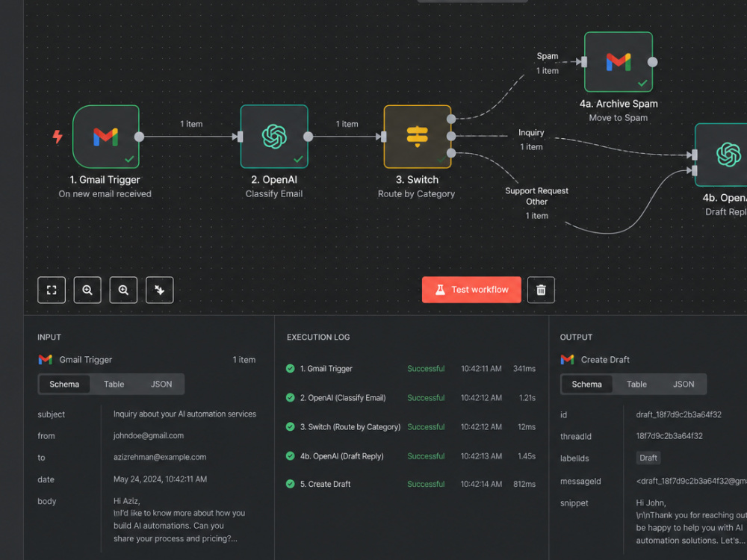Image resolution: width=747 pixels, height=560 pixels.
Task: Click the threadId value '18f7d9c2b3a64f32'
Action: point(669,436)
